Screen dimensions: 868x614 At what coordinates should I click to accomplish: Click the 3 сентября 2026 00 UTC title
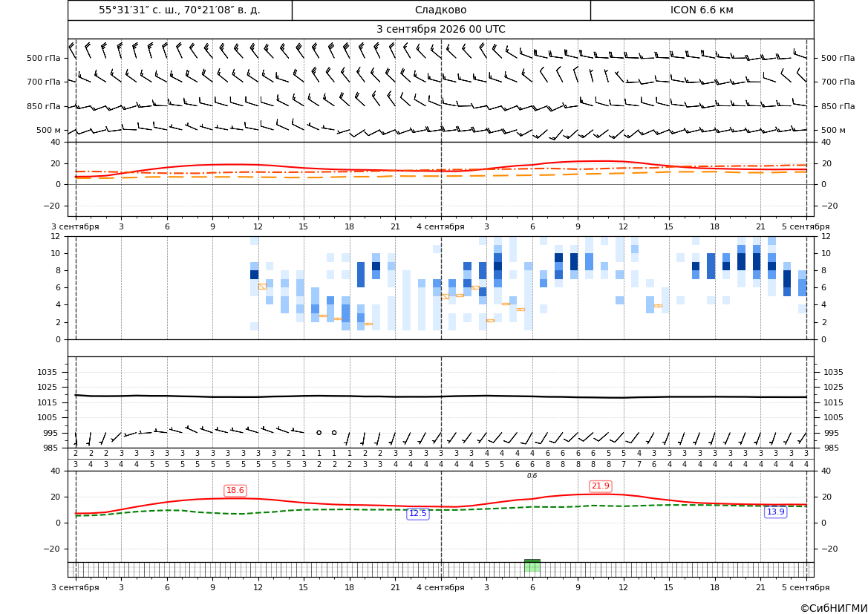[x=441, y=30]
